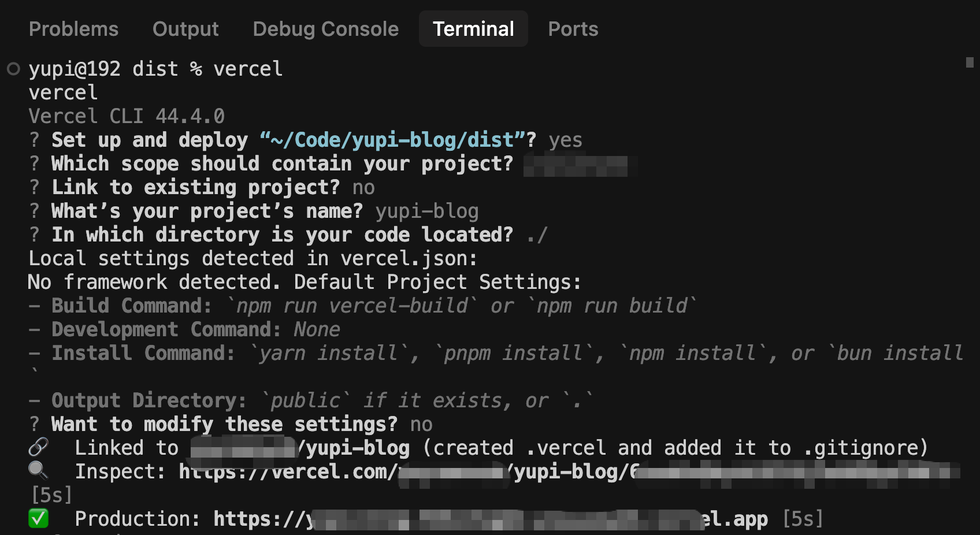Click the active Terminal tab
The height and width of the screenshot is (535, 980).
click(x=473, y=29)
